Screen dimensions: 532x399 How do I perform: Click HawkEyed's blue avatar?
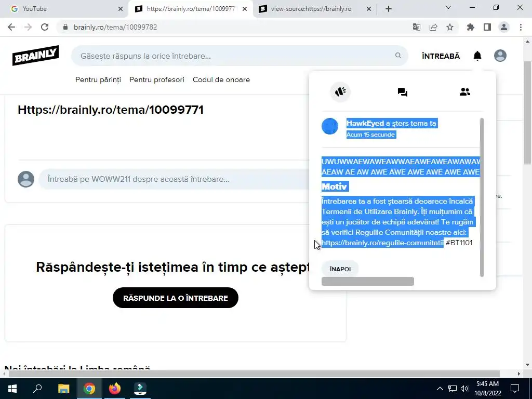tap(330, 126)
